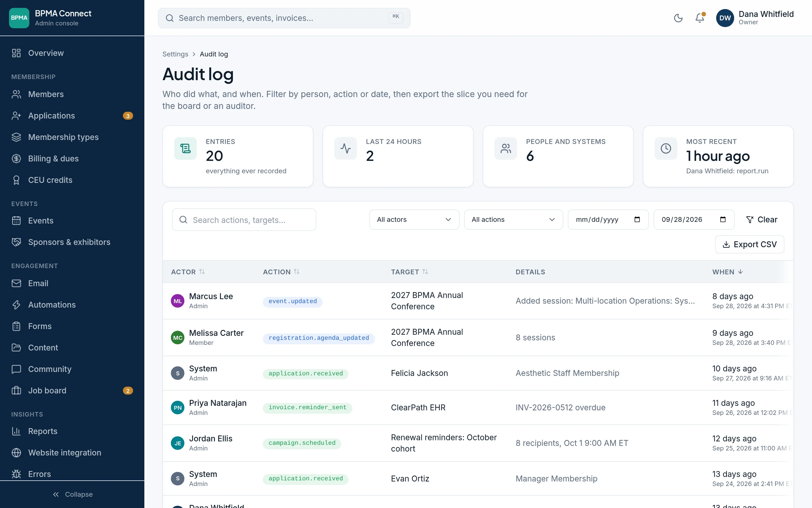Open Membership types menu item
812x508 pixels.
click(x=72, y=137)
